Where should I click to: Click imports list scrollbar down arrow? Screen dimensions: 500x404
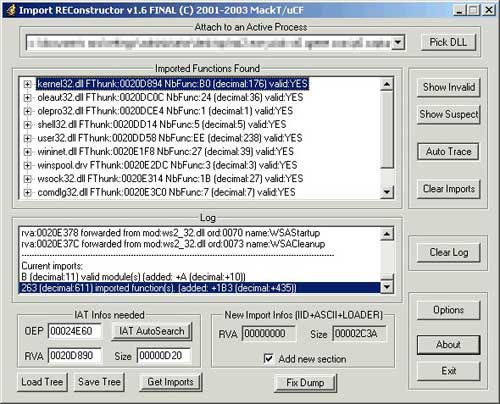click(387, 192)
